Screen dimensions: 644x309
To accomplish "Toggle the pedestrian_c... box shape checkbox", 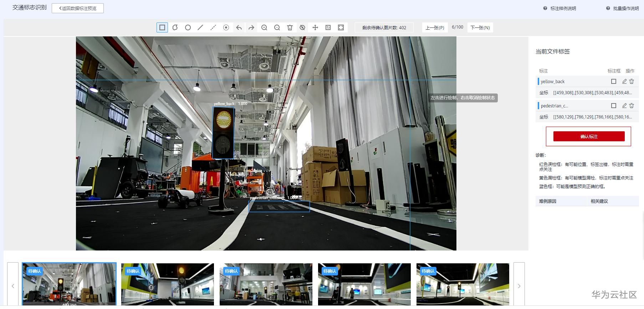I will point(614,106).
